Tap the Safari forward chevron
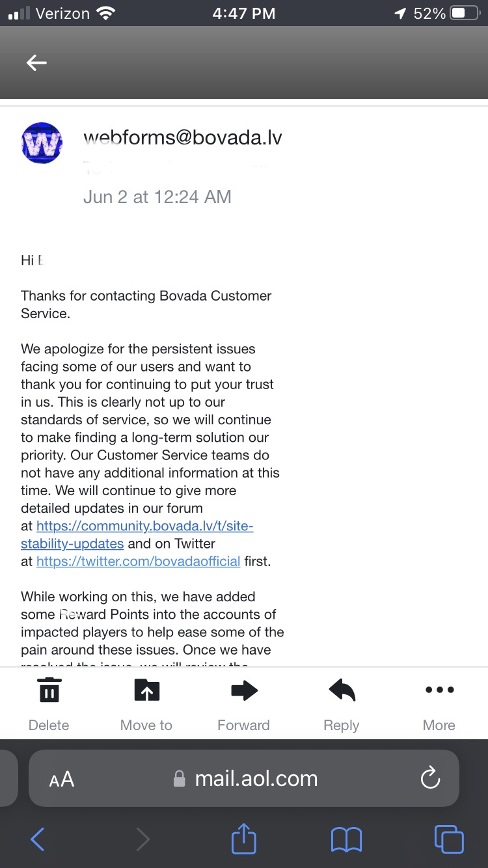The image size is (488, 868). pos(142,839)
